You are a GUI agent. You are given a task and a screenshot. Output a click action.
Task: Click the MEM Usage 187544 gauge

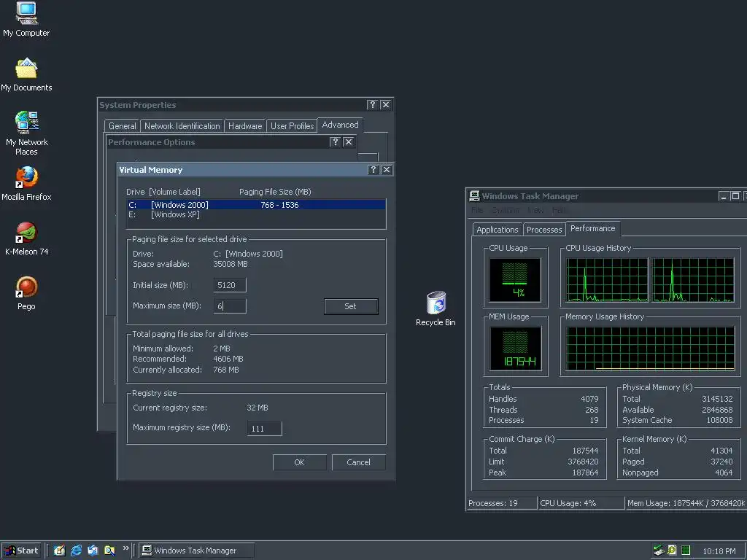click(x=515, y=349)
